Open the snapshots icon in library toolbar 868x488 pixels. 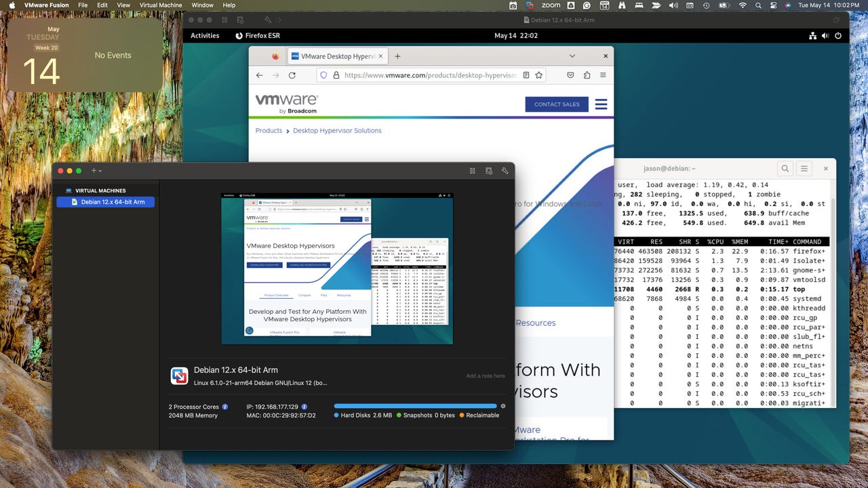click(488, 171)
